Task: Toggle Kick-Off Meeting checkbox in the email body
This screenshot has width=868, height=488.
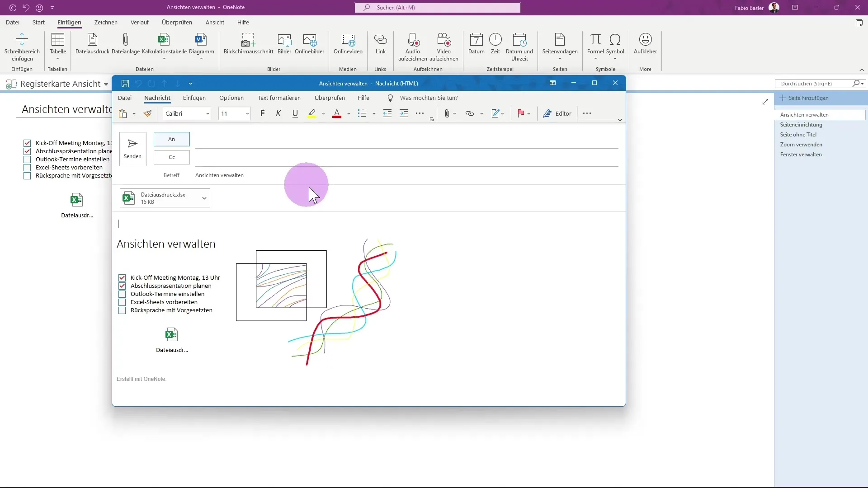Action: click(x=122, y=278)
